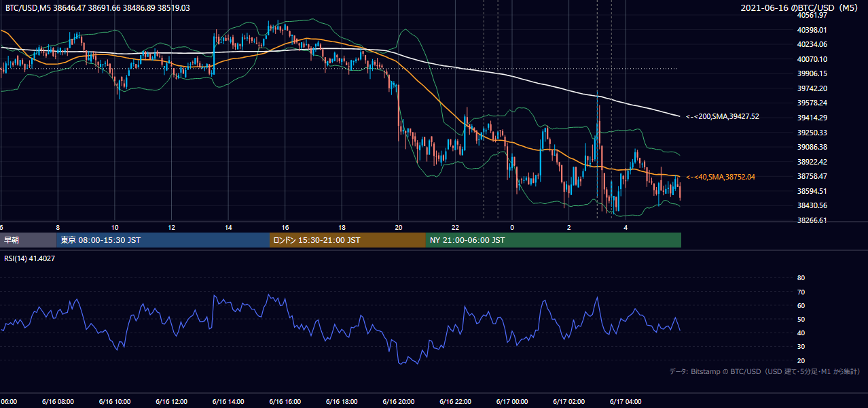Viewport: 868px width, 408px height.
Task: Click the RSI(14) 41.4027 indicator label
Action: [x=30, y=258]
